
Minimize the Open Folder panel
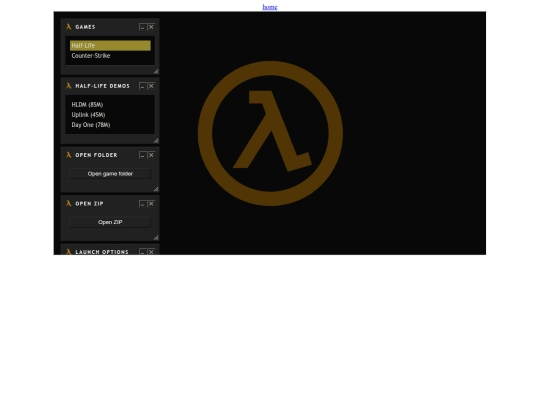[143, 155]
